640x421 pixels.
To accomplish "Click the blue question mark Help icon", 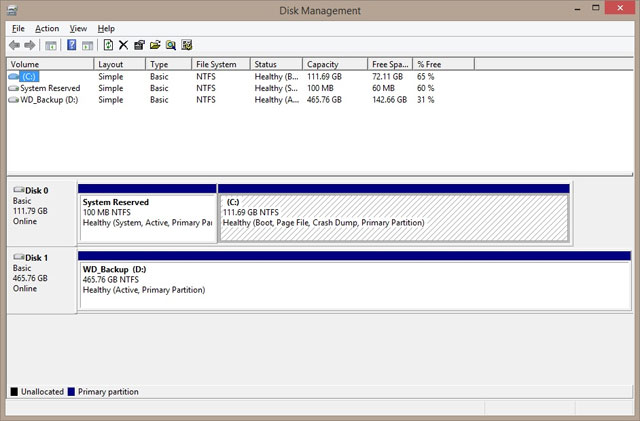I will pos(72,45).
